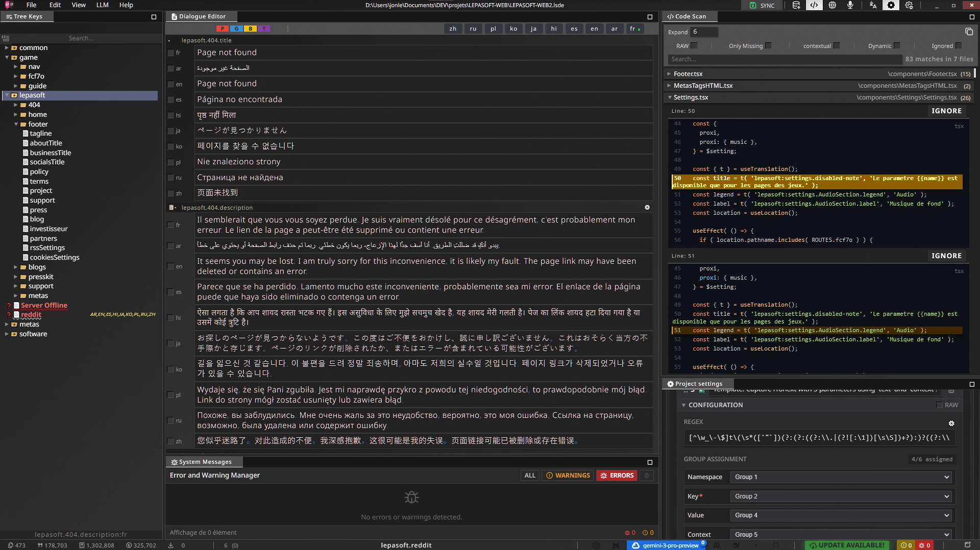Open the View menu

pos(79,5)
